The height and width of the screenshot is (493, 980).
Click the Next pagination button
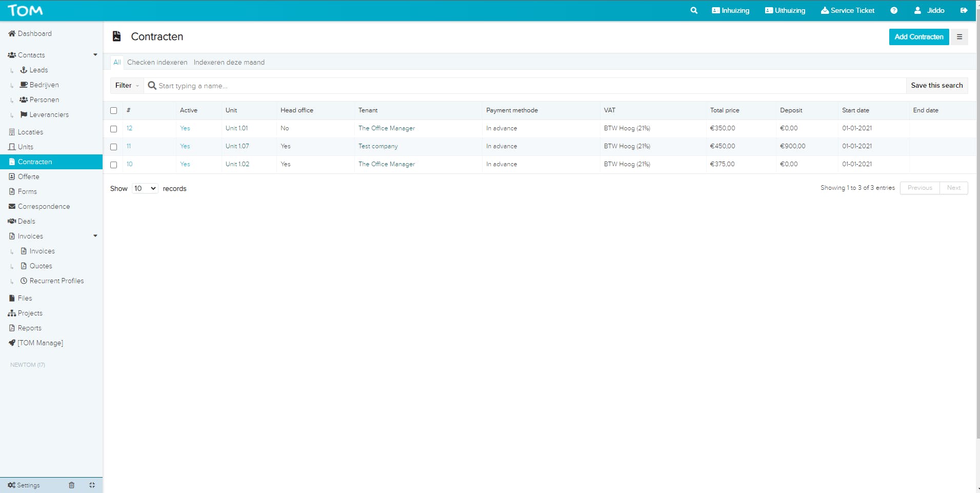click(954, 188)
